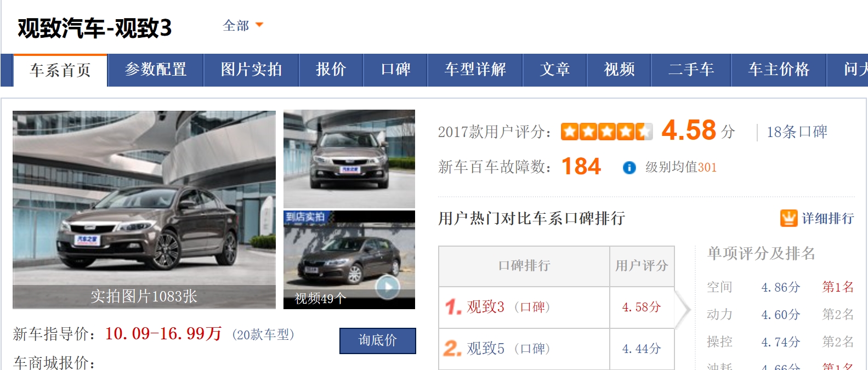Open the front-view car thumbnail
Image resolution: width=868 pixels, height=370 pixels.
(x=349, y=159)
